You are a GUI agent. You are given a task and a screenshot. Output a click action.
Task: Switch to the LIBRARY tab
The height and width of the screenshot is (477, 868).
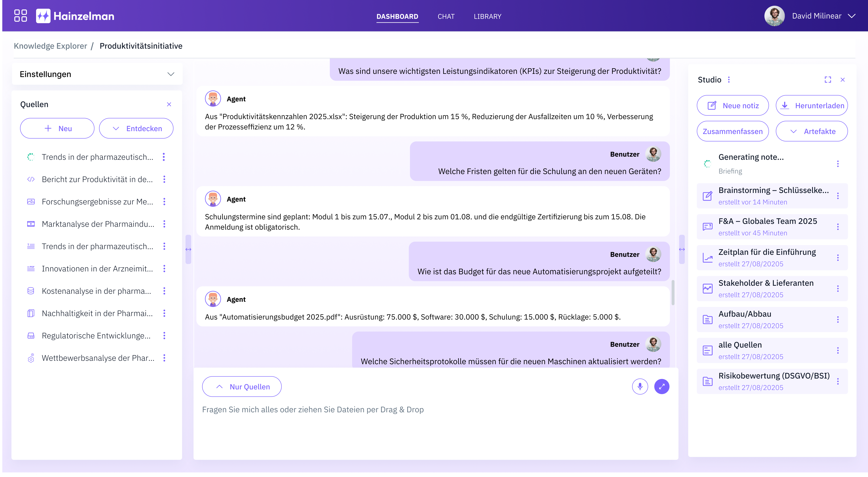point(487,16)
